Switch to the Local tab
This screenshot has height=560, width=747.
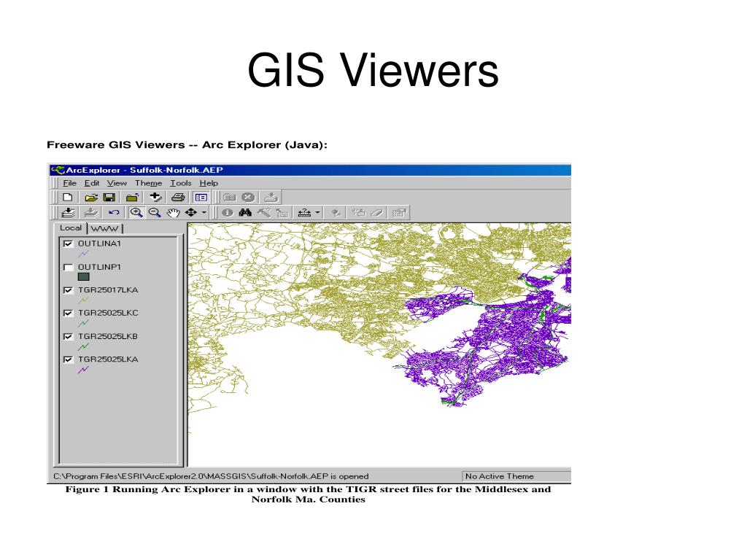click(71, 228)
